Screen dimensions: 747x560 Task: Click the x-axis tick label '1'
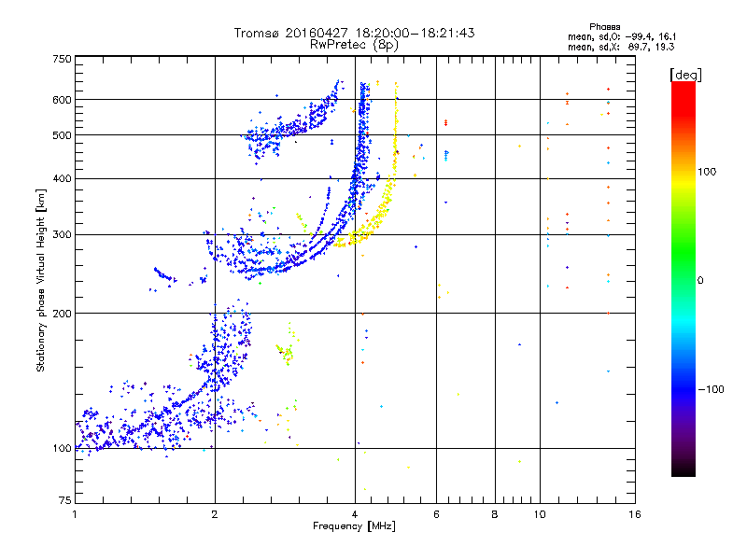tap(75, 514)
